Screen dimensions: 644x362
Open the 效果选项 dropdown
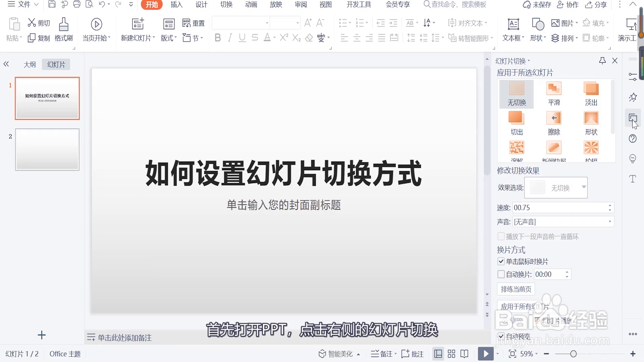[x=584, y=187]
